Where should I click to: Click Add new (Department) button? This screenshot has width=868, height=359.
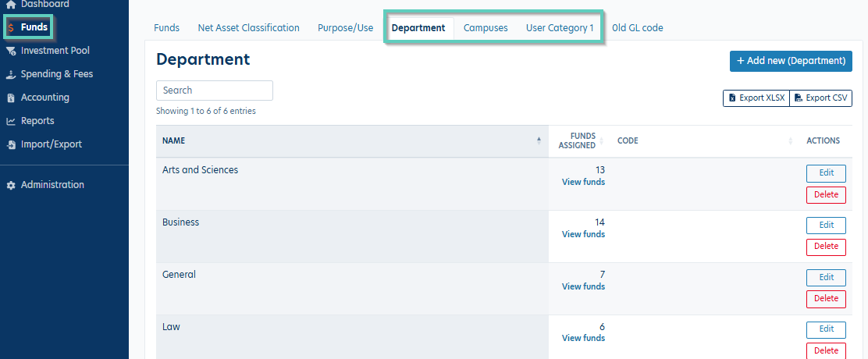tap(791, 61)
